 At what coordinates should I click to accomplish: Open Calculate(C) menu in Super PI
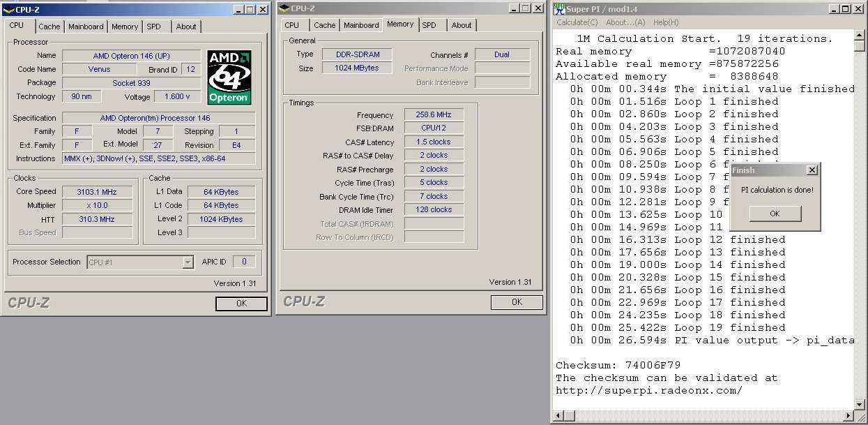577,22
